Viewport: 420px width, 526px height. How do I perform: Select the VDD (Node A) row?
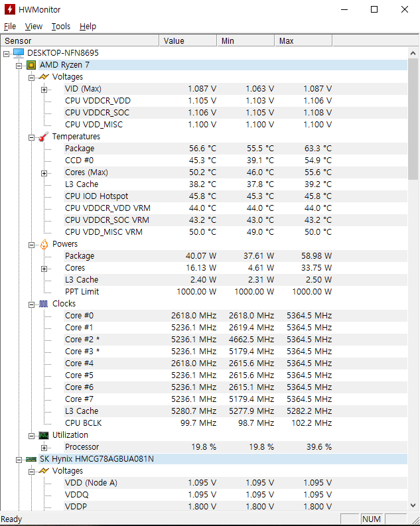pyautogui.click(x=236, y=483)
